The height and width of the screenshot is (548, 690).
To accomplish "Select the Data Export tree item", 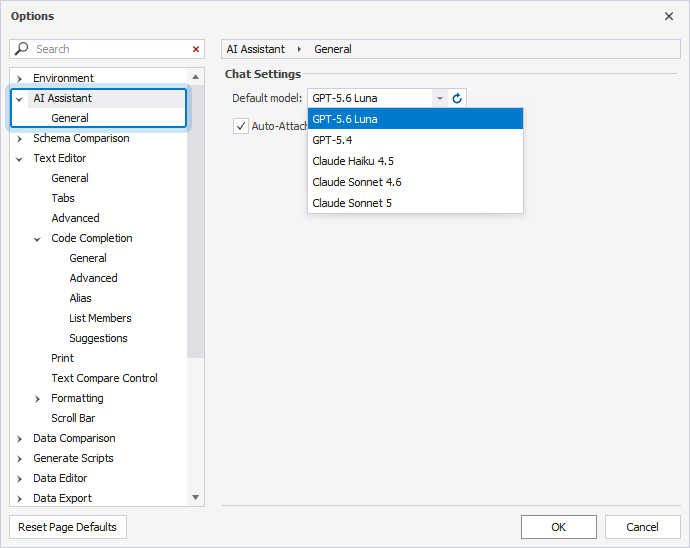I will click(x=62, y=499).
